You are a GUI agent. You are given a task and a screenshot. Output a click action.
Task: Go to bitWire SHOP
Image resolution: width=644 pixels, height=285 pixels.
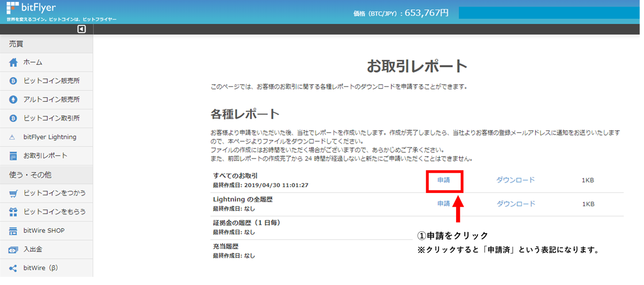pyautogui.click(x=46, y=231)
